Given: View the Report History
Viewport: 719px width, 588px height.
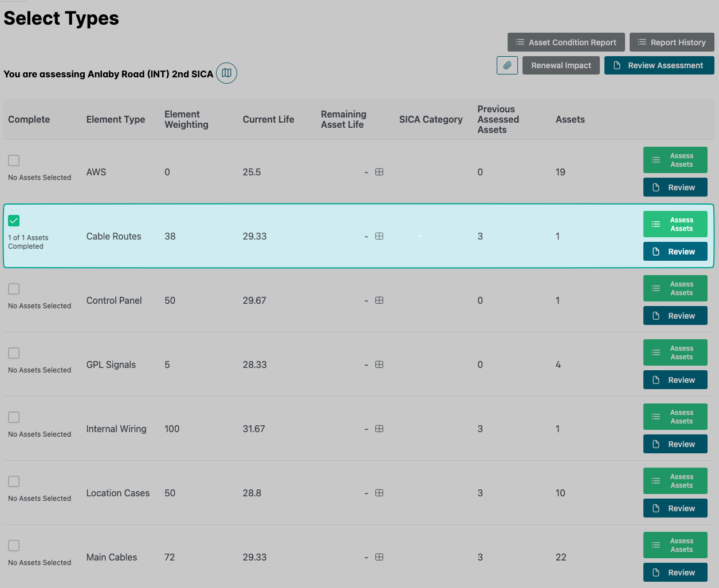Looking at the screenshot, I should [x=671, y=42].
